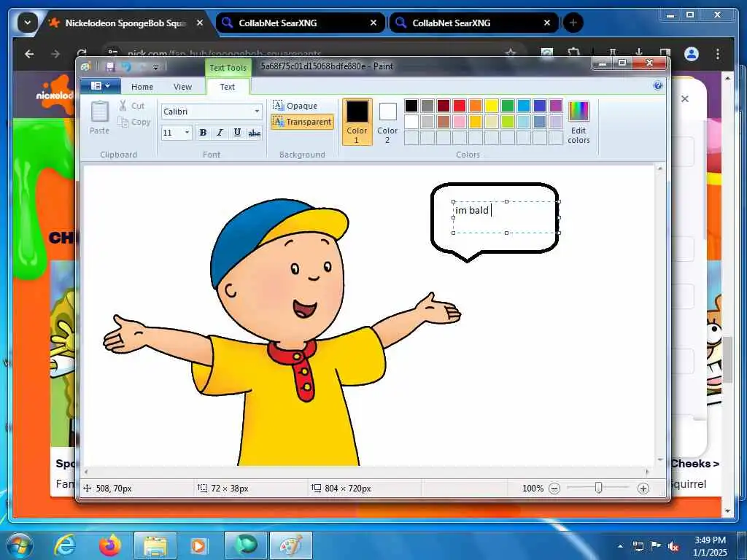Click inside the text box reading im bald
Image resolution: width=747 pixels, height=560 pixels.
click(x=506, y=217)
